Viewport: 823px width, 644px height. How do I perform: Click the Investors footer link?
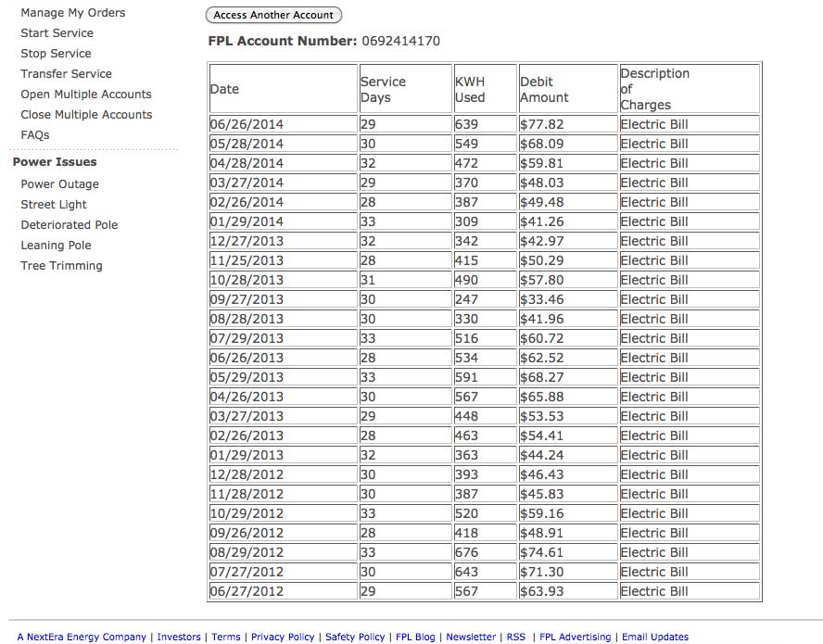tap(179, 637)
